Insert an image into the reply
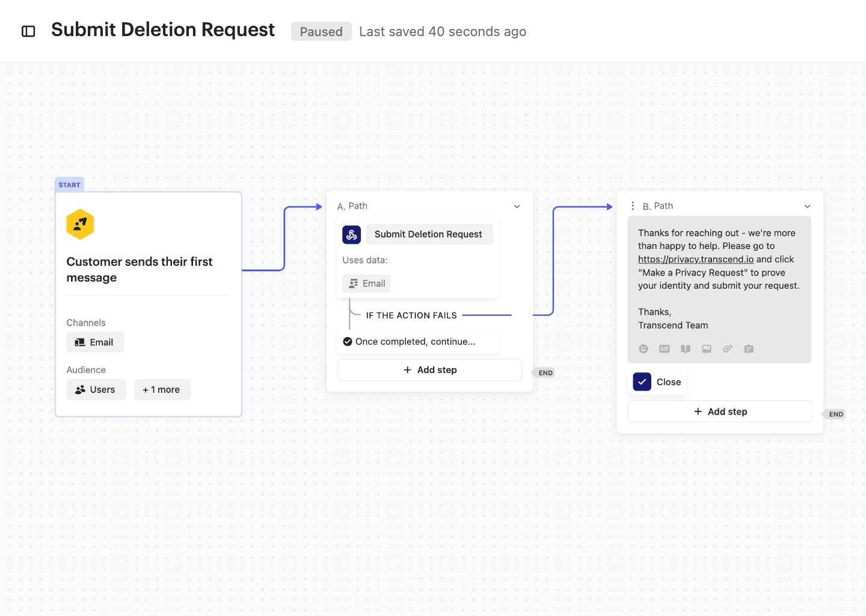866x616 pixels. coord(706,348)
